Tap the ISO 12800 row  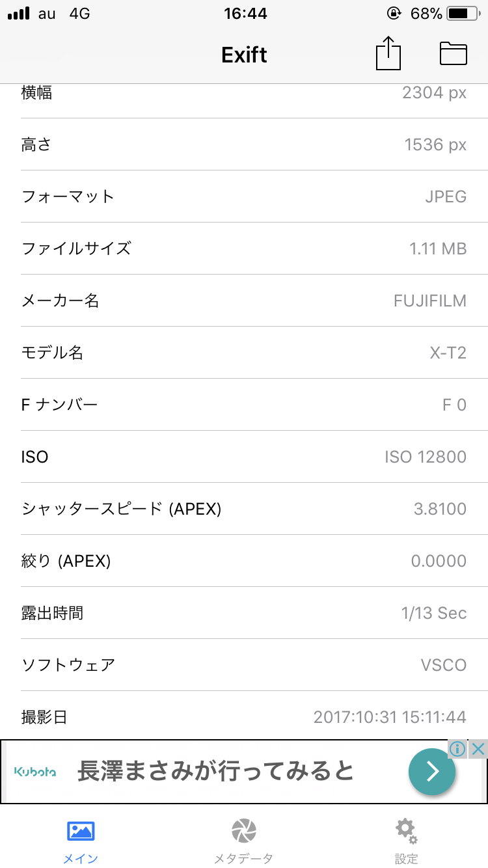[244, 457]
